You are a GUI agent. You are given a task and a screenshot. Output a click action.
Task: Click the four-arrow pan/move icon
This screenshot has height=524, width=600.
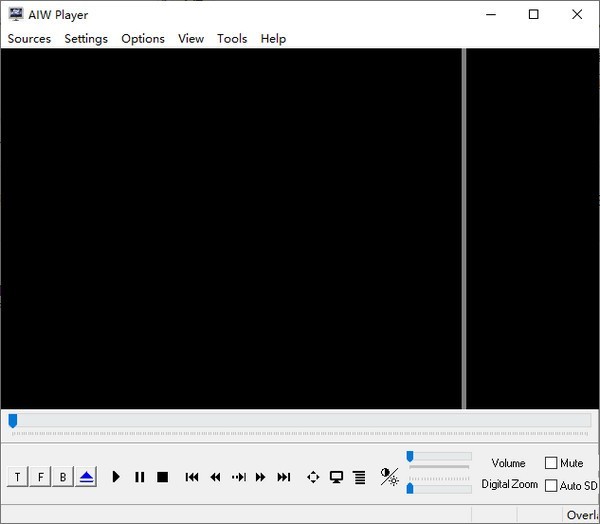(313, 477)
